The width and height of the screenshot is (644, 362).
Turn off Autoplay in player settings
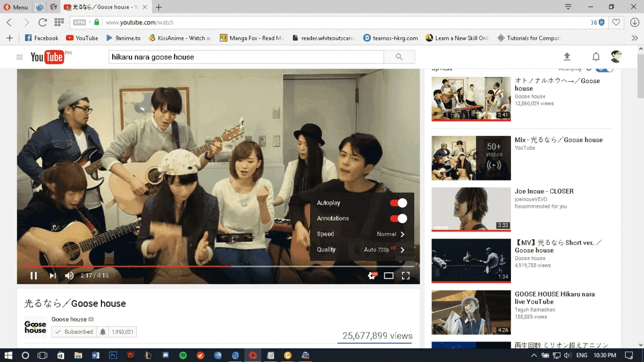pyautogui.click(x=398, y=203)
